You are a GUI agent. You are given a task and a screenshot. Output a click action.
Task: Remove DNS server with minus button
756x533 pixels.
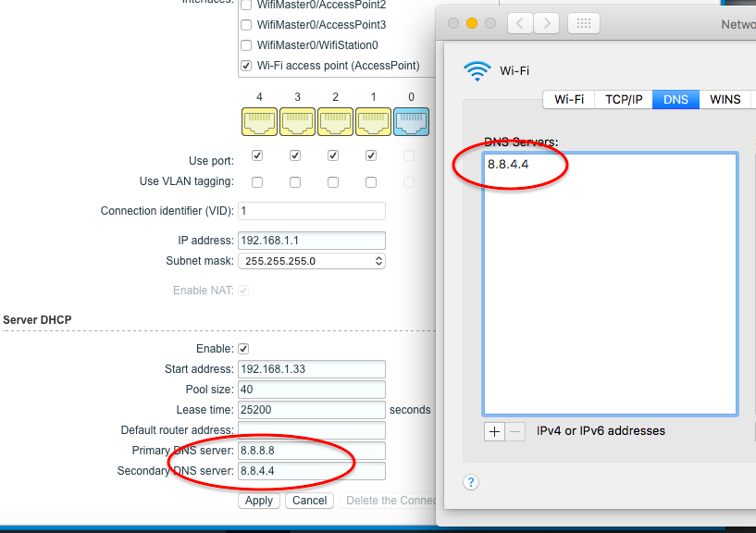click(514, 431)
